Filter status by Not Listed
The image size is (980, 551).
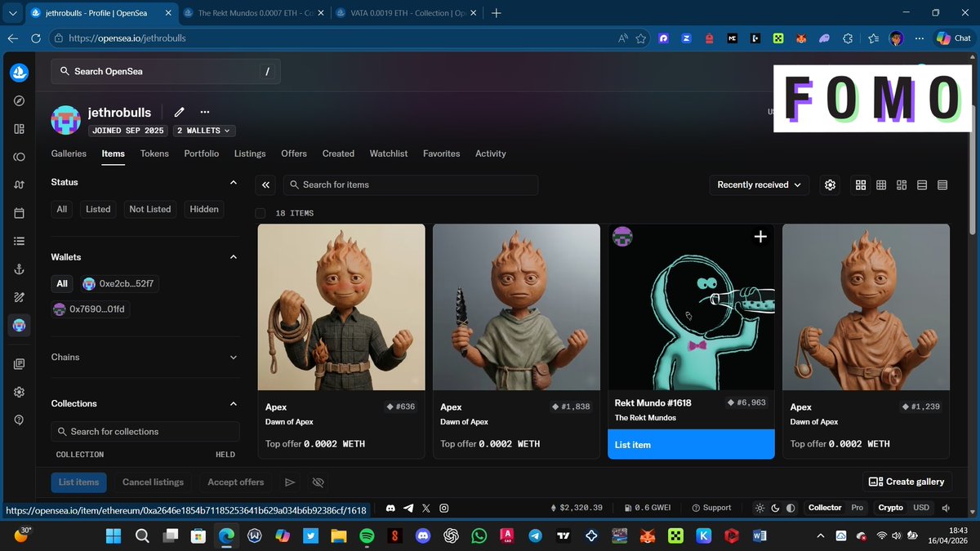[150, 209]
